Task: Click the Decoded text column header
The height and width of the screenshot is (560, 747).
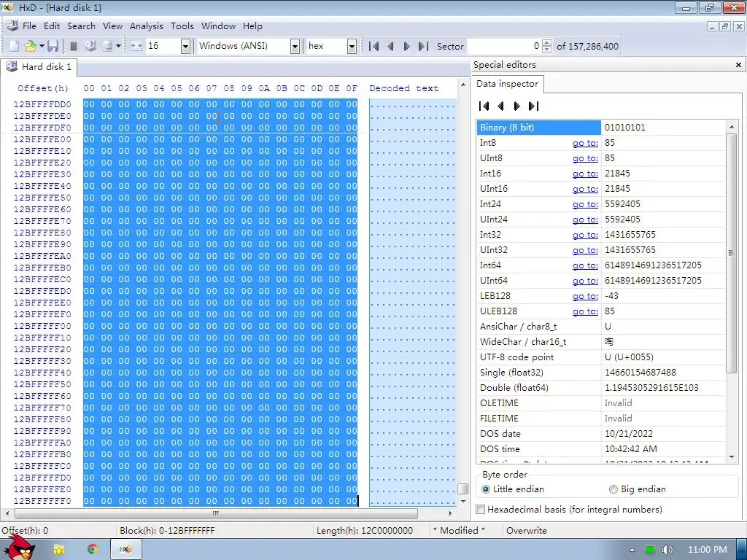Action: point(403,88)
